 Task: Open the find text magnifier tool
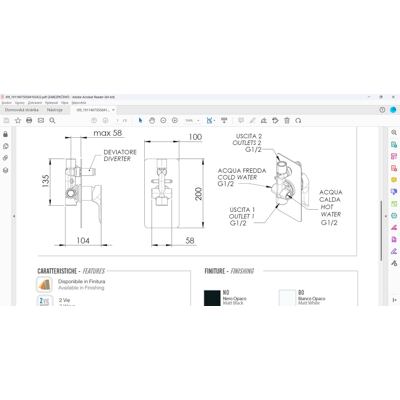52,120
